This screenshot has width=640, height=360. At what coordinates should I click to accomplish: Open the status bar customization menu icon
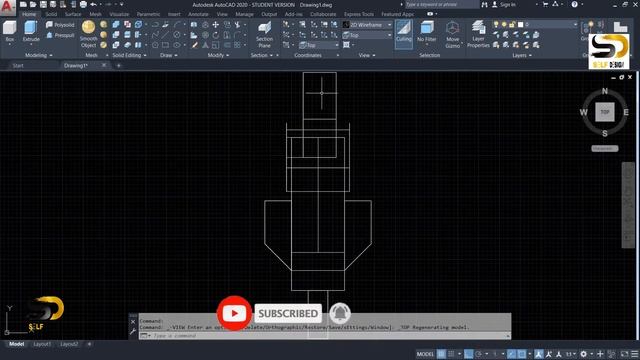635,354
